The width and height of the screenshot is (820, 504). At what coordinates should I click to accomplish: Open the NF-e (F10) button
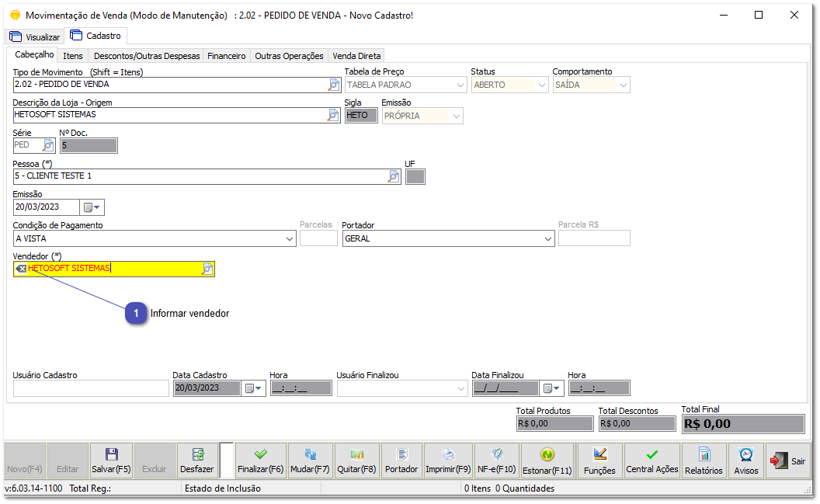[x=495, y=461]
